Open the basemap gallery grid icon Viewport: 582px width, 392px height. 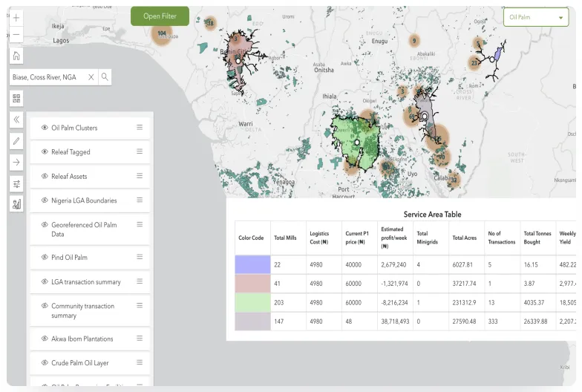click(16, 98)
